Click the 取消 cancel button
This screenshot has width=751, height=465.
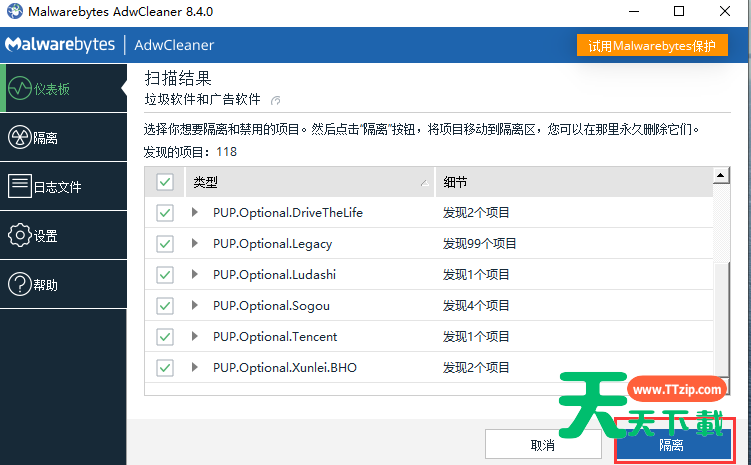(x=543, y=444)
